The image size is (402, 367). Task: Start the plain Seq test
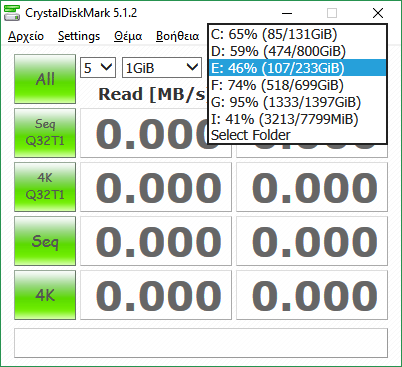(x=45, y=241)
